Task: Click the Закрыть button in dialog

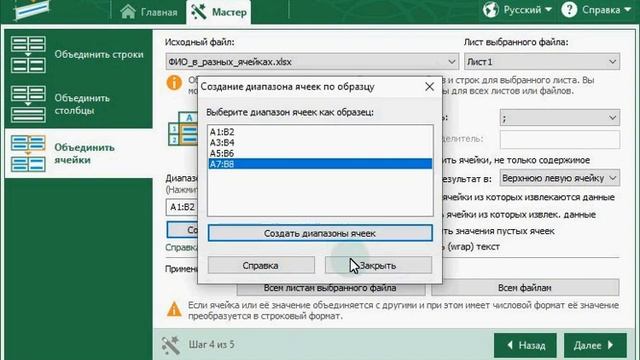Action: point(378,266)
